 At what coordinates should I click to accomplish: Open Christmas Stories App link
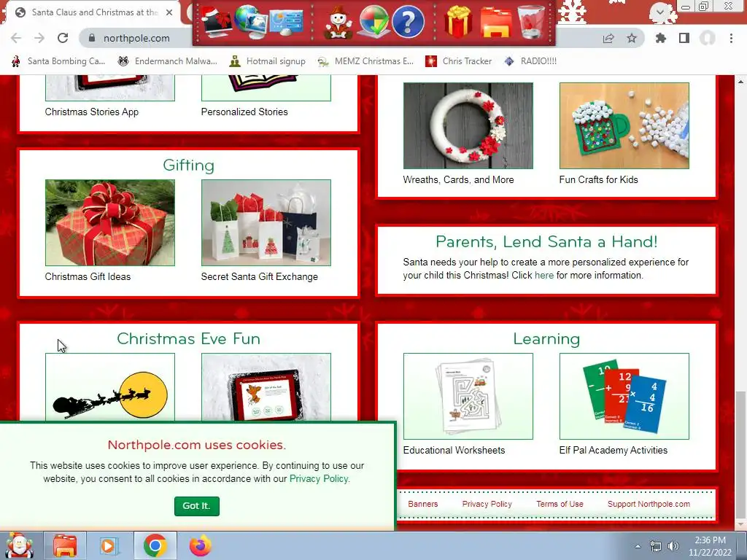click(x=91, y=112)
